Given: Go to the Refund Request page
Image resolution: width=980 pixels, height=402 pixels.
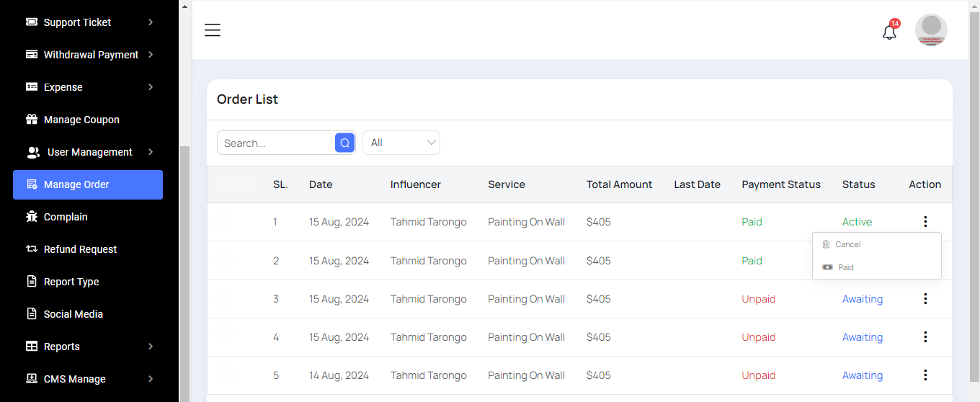Looking at the screenshot, I should 80,249.
